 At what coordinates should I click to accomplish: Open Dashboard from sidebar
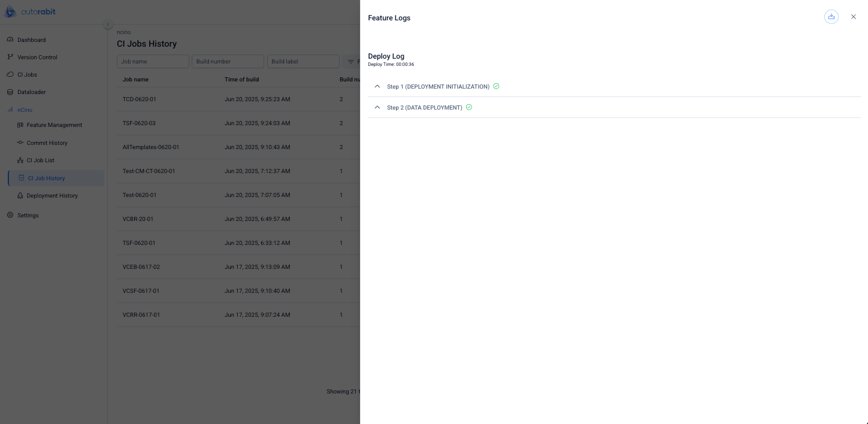click(31, 40)
